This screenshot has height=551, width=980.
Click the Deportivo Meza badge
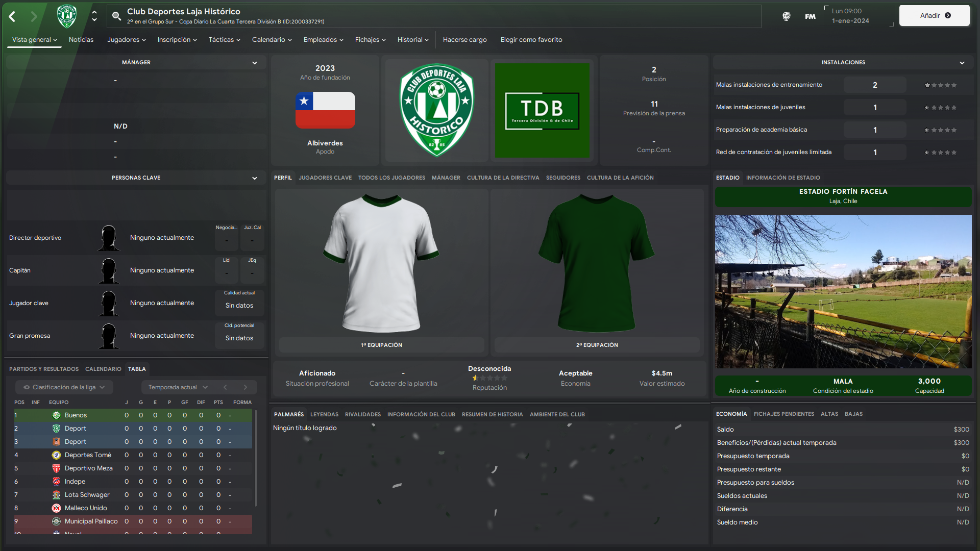click(56, 468)
